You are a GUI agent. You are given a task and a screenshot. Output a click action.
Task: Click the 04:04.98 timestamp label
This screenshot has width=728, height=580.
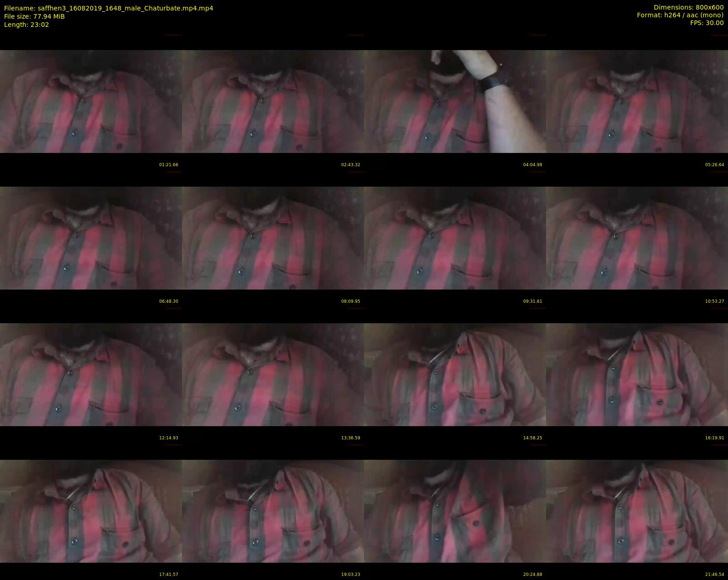pyautogui.click(x=533, y=165)
